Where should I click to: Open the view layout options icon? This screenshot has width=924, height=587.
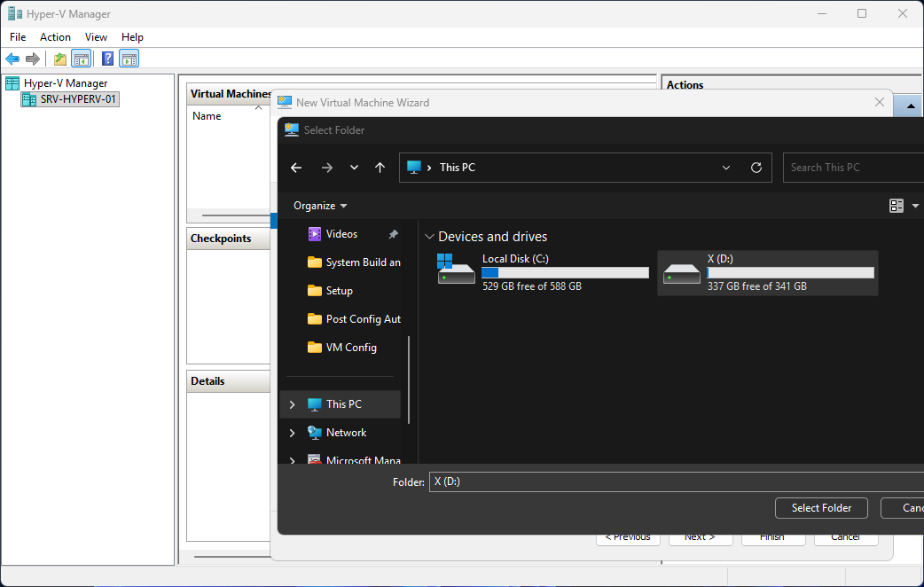tap(897, 206)
